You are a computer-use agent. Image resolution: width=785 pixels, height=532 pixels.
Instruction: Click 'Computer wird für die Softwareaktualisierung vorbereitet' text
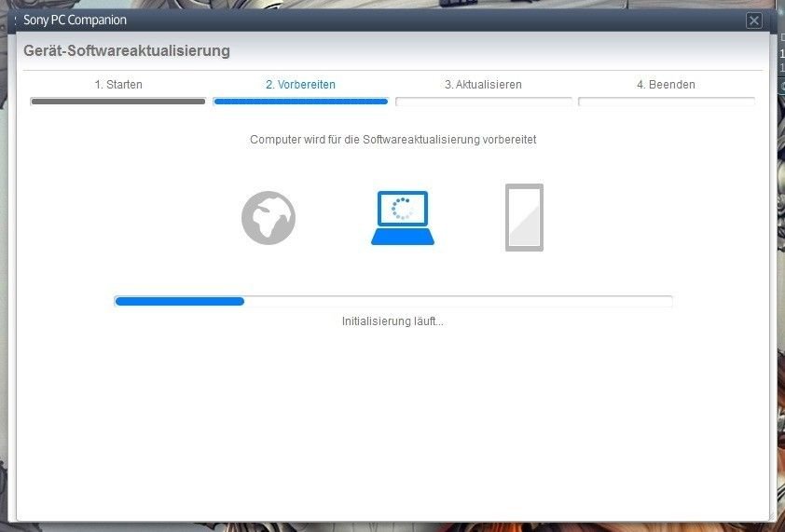click(393, 140)
